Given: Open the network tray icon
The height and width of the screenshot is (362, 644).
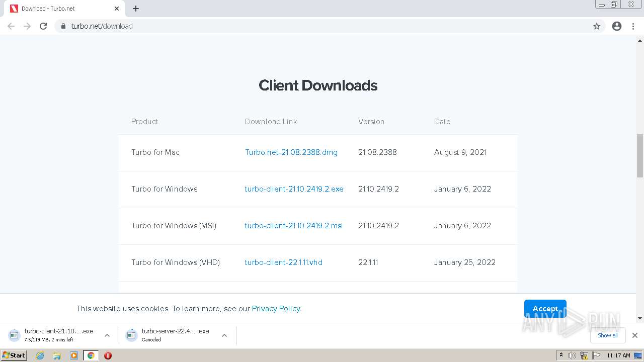Looking at the screenshot, I should tap(584, 355).
